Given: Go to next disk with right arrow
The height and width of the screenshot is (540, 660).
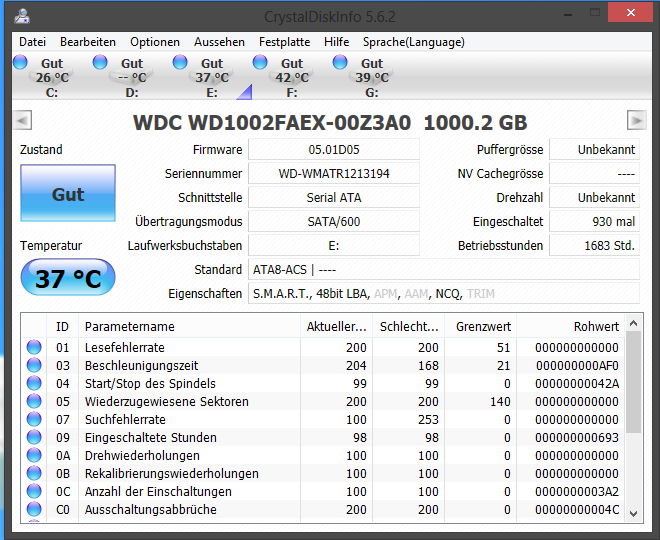Looking at the screenshot, I should pos(636,121).
